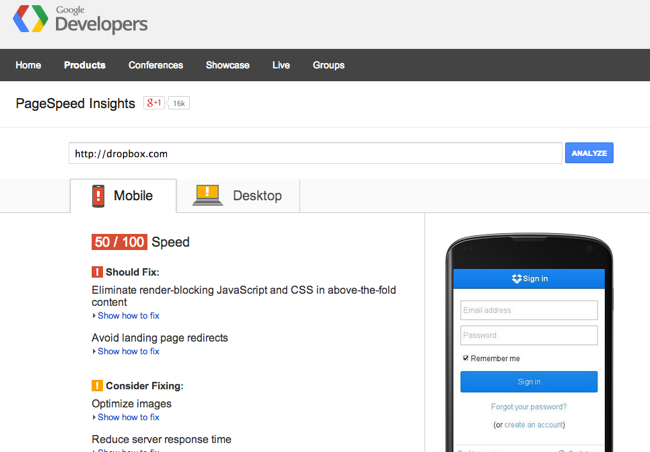Click the blue Sign in button in phone preview
The width and height of the screenshot is (650, 452).
[529, 382]
